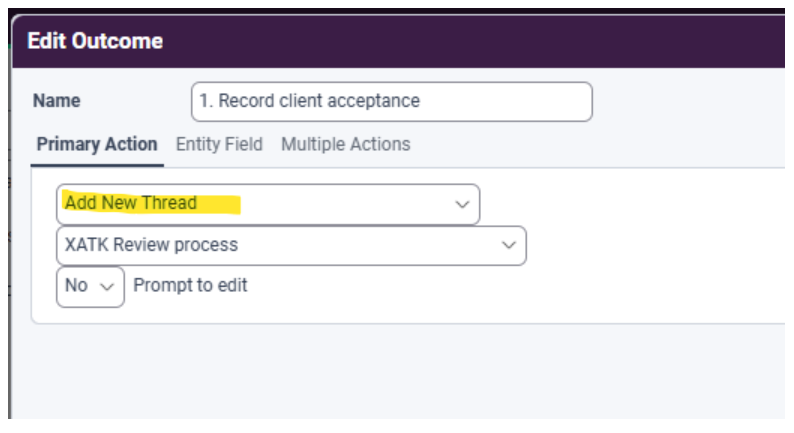794x433 pixels.
Task: Click the small chevron beside the No value
Action: [x=107, y=287]
